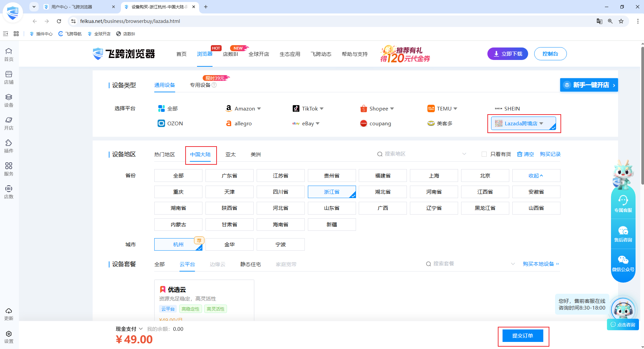Image resolution: width=644 pixels, height=349 pixels.
Task: Click the help question mark beside 专用设备
Action: coord(214,85)
